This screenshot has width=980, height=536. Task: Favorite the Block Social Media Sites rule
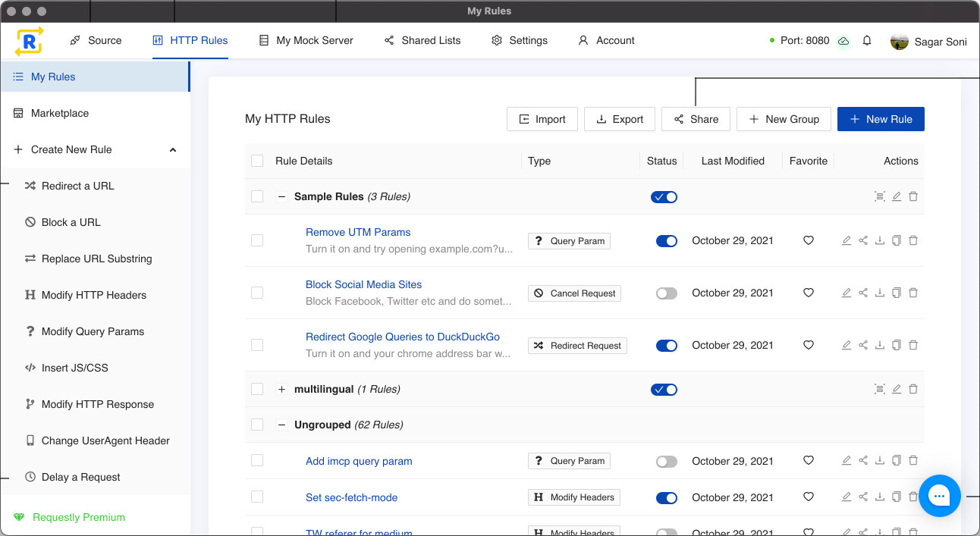coord(809,293)
